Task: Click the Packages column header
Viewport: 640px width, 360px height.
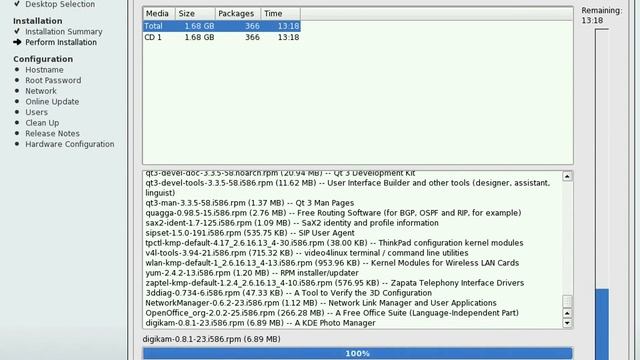Action: click(x=238, y=13)
